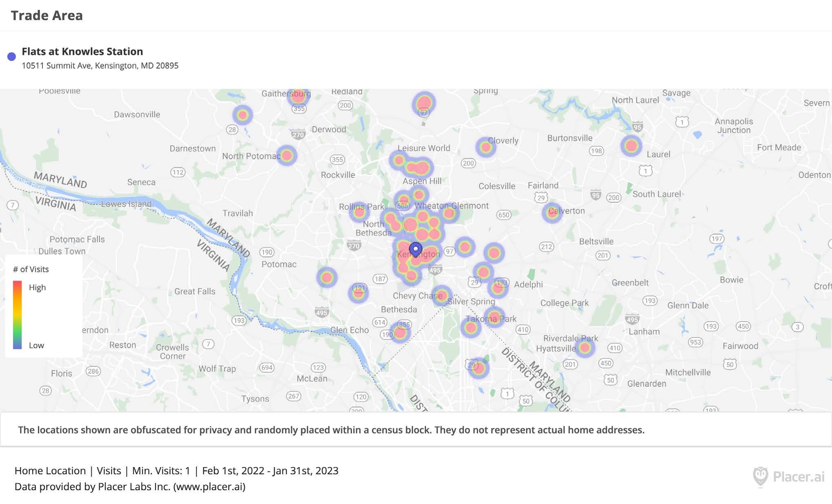Image resolution: width=832 pixels, height=504 pixels.
Task: Click the Route 187 road shield
Action: click(x=380, y=279)
